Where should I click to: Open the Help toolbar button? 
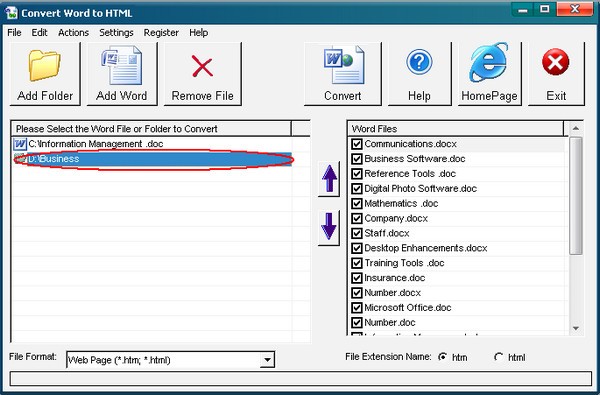(x=419, y=74)
